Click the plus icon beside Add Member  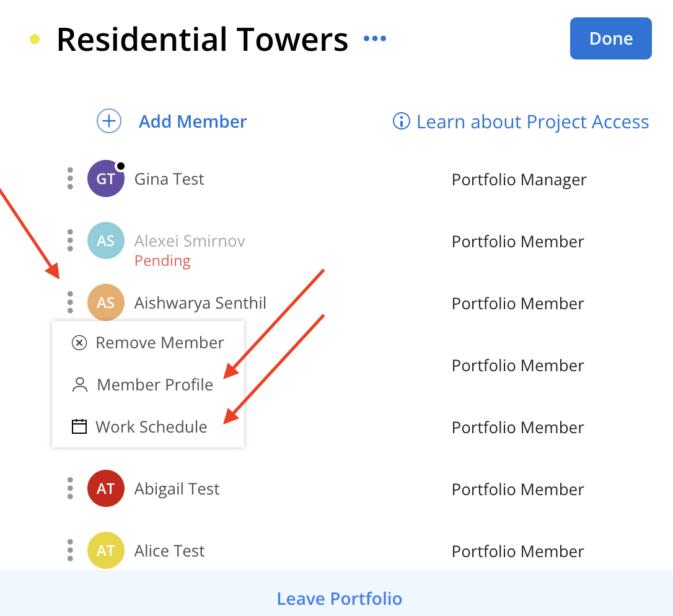109,121
